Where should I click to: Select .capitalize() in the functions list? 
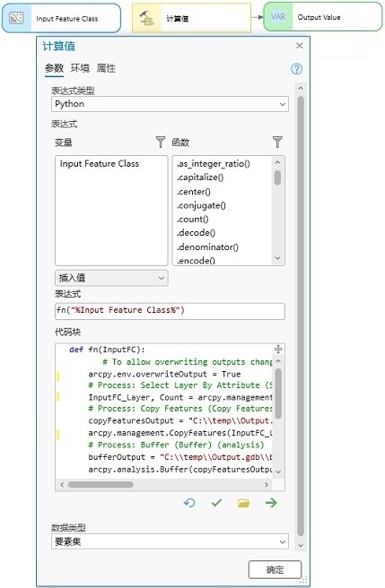200,177
